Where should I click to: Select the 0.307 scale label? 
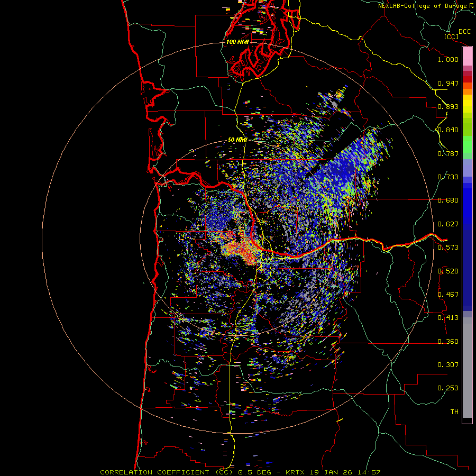448,365
